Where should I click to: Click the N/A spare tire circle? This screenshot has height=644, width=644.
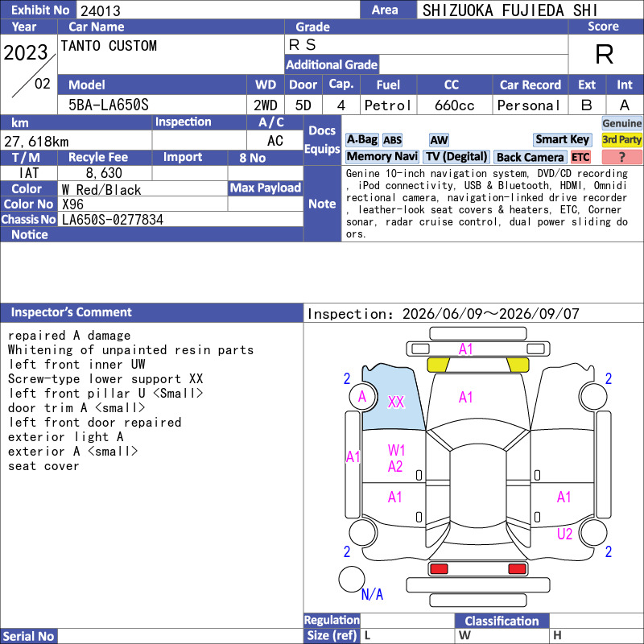(352, 579)
